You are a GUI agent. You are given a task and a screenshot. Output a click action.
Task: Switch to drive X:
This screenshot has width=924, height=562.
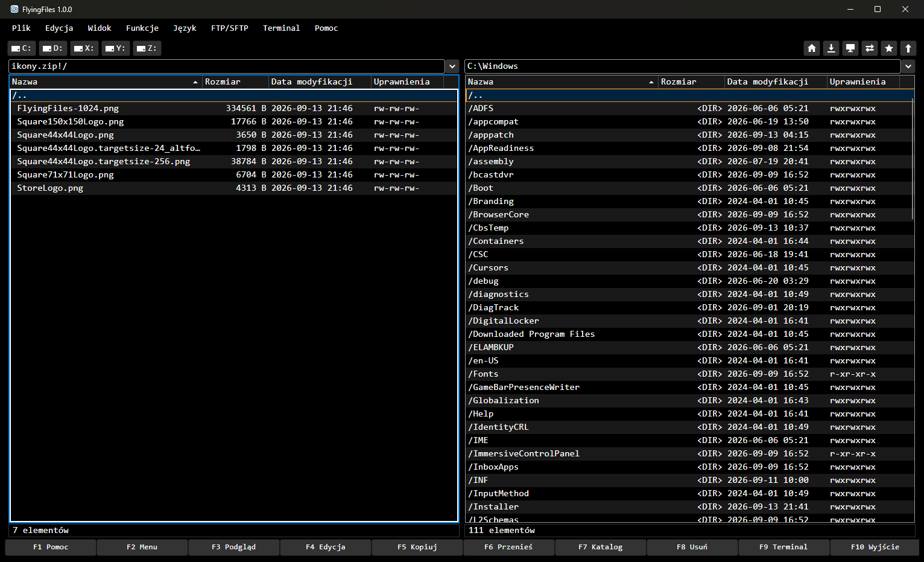click(84, 48)
